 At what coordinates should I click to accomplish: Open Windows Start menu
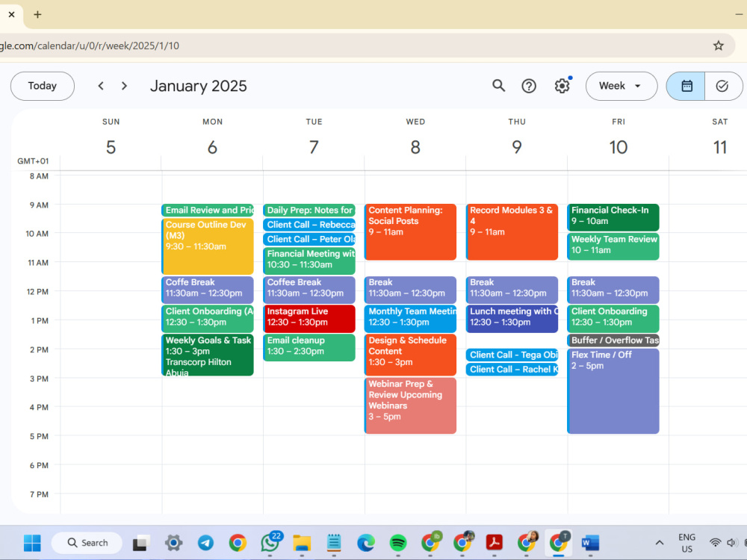tap(32, 542)
